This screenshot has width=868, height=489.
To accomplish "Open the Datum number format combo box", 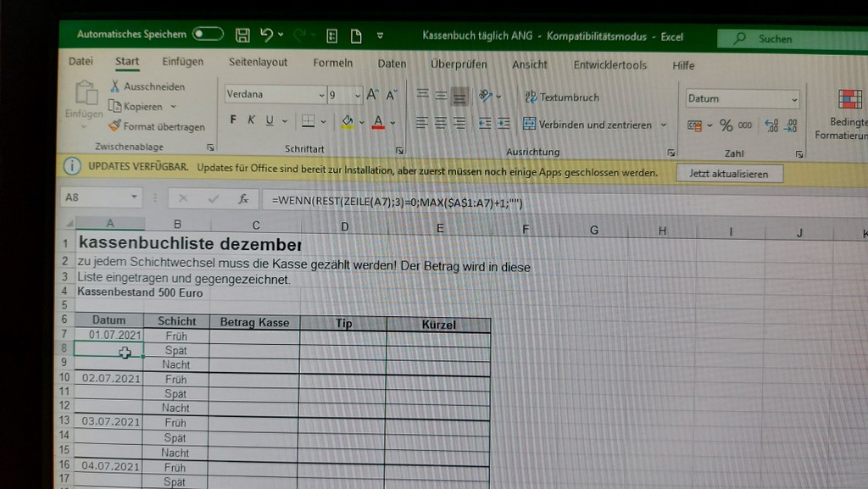I will tap(743, 99).
